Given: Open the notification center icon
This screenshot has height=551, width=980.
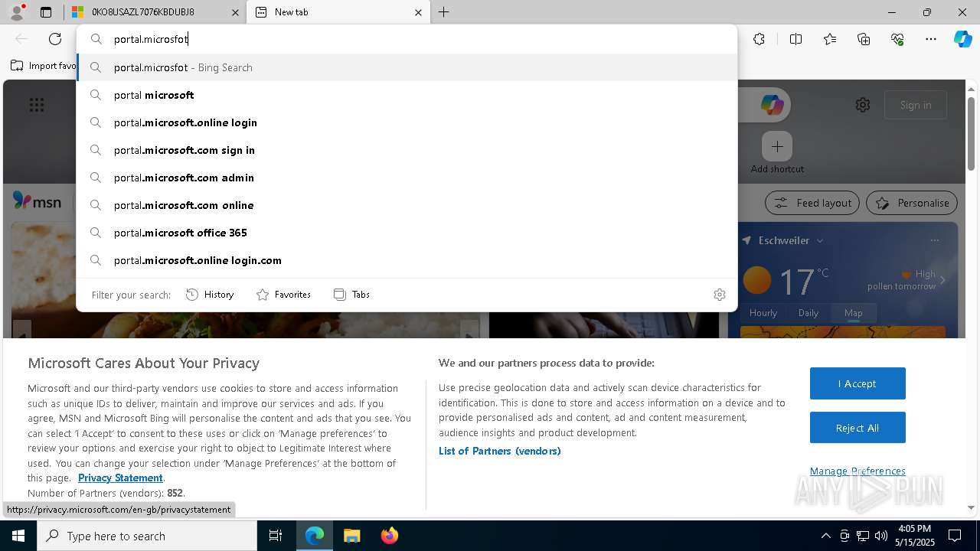Looking at the screenshot, I should pos(955,536).
